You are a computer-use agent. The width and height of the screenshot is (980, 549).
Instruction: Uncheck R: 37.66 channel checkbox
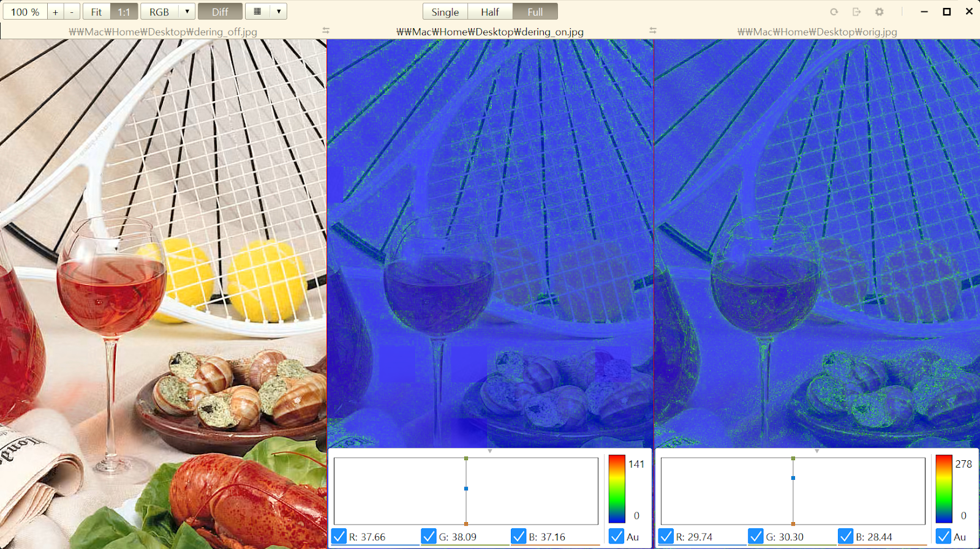pyautogui.click(x=339, y=537)
